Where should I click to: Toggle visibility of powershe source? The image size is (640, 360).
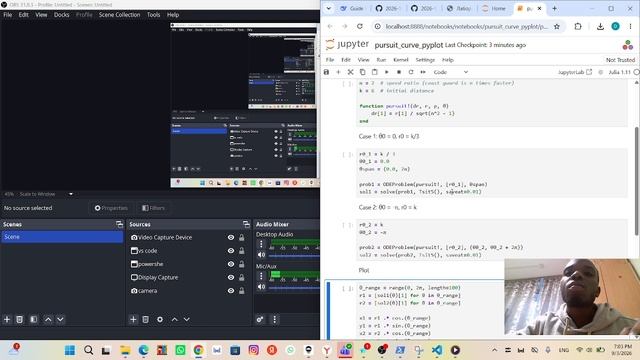231,264
